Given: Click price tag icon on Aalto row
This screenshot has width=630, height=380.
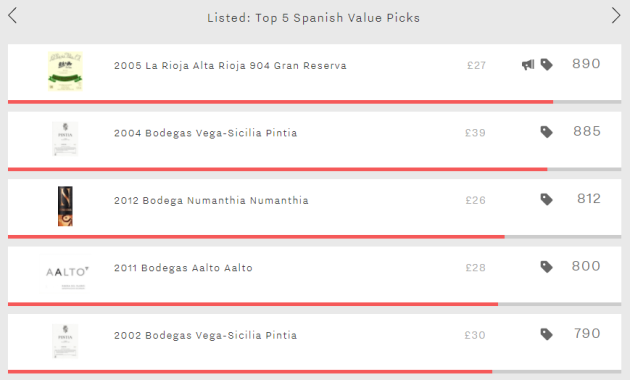Looking at the screenshot, I should (546, 267).
